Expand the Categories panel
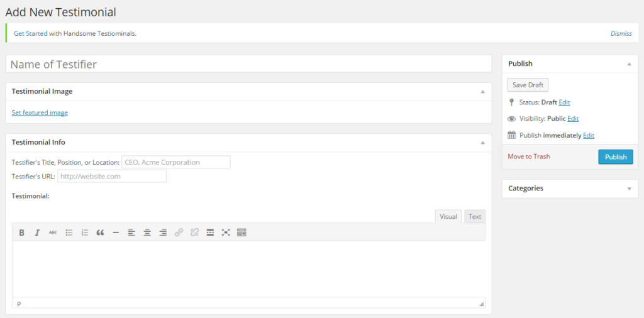 (x=629, y=189)
